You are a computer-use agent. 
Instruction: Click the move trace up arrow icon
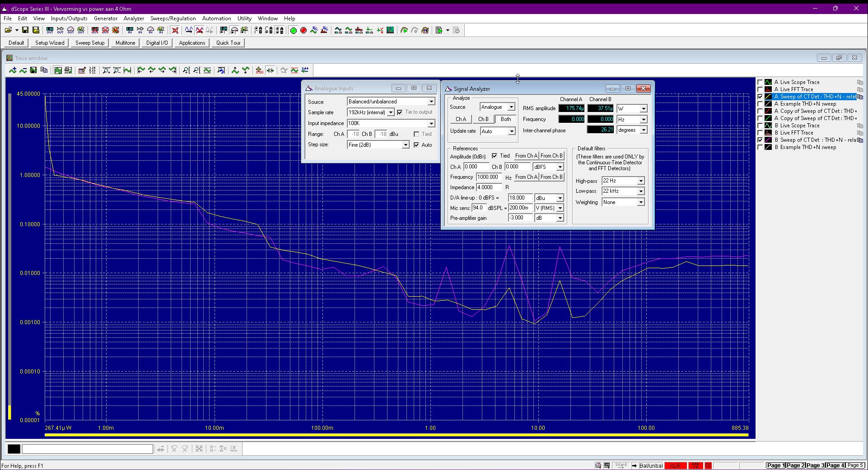tap(235, 70)
